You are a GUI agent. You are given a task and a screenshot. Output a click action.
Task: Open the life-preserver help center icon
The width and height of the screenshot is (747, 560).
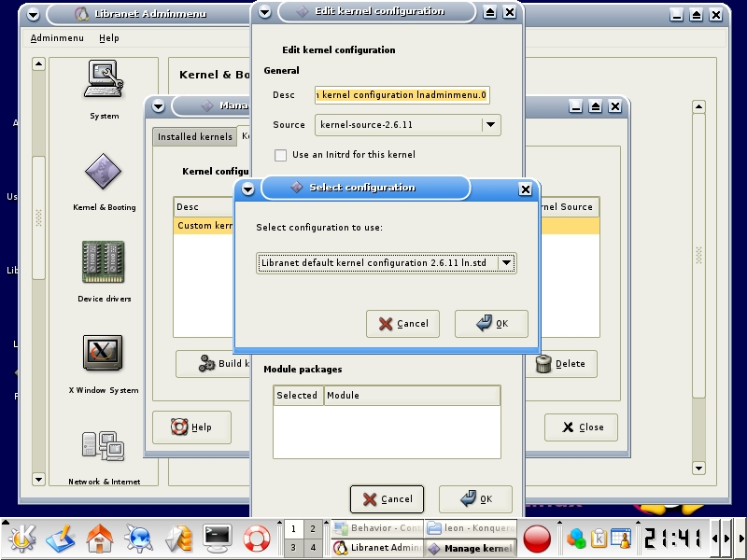point(257,539)
